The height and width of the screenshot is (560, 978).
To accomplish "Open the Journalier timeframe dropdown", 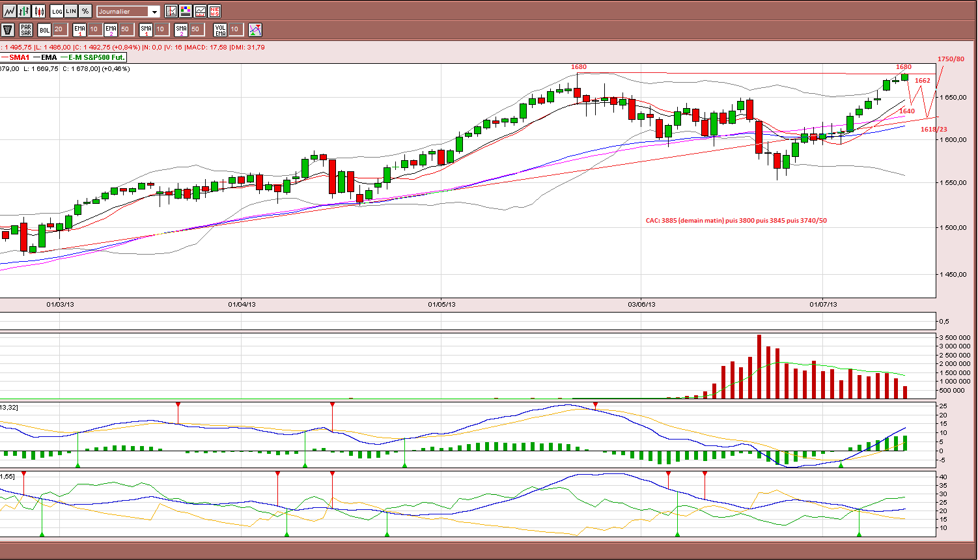I will (128, 11).
